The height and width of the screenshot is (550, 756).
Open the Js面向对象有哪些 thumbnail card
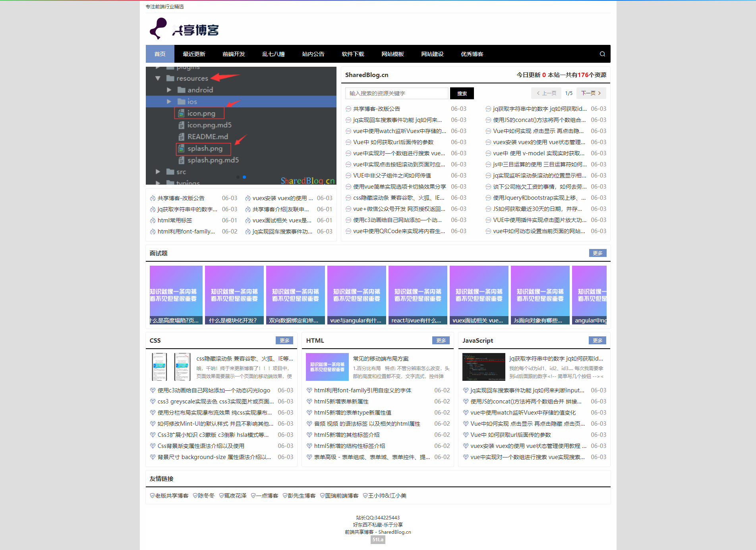540,295
